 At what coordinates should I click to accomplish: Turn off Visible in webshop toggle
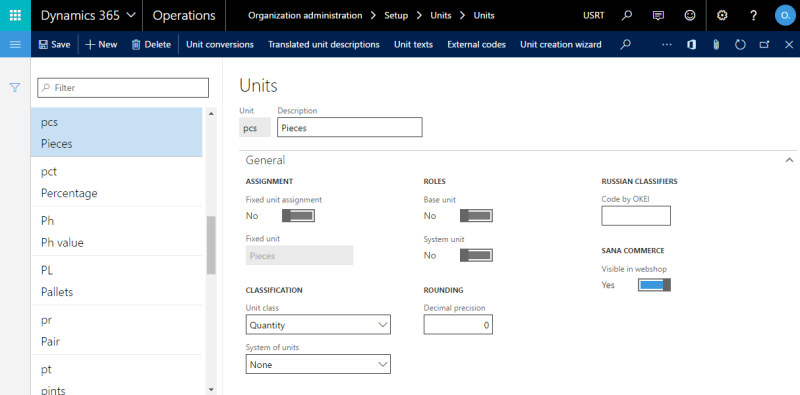pos(654,285)
